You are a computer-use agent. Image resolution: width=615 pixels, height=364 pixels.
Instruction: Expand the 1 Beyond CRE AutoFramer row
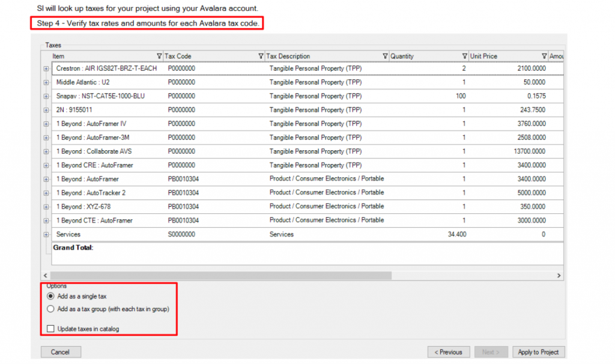pyautogui.click(x=46, y=166)
